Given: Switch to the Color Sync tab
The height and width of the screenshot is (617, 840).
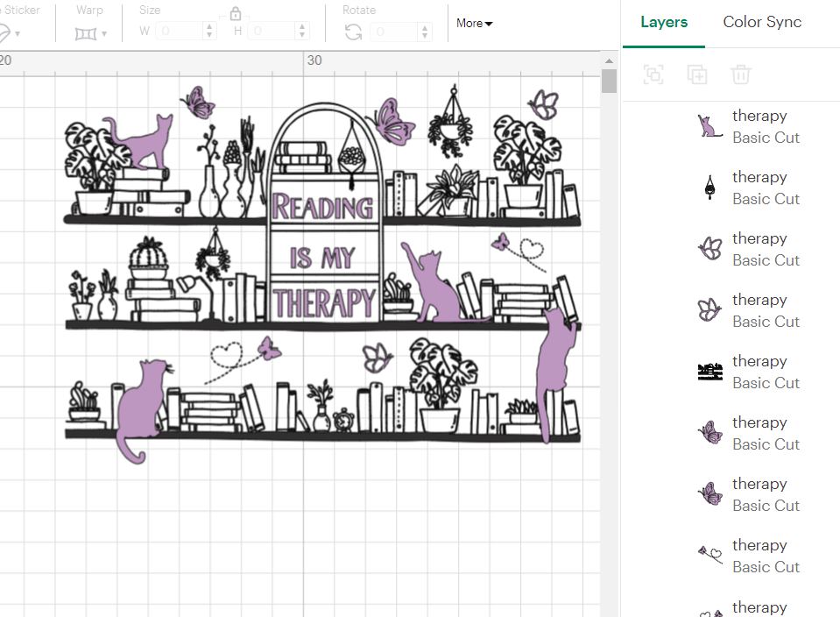Looking at the screenshot, I should [761, 23].
